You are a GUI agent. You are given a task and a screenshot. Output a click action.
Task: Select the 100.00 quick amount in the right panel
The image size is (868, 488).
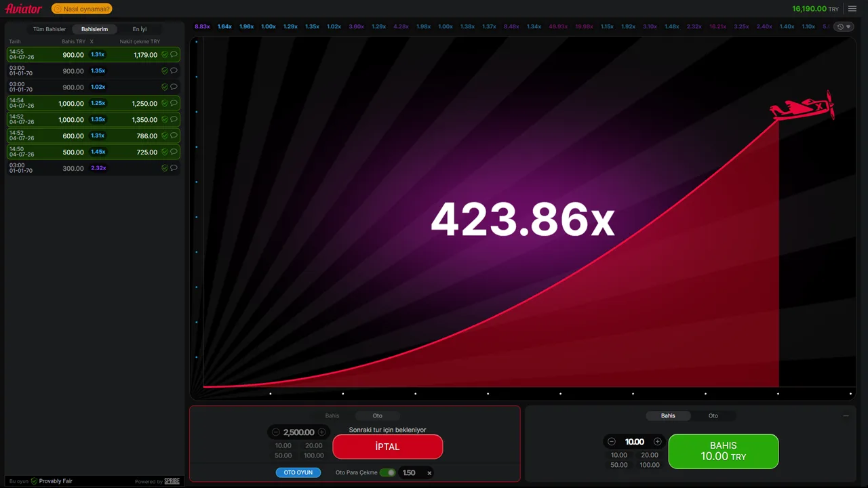pyautogui.click(x=650, y=465)
